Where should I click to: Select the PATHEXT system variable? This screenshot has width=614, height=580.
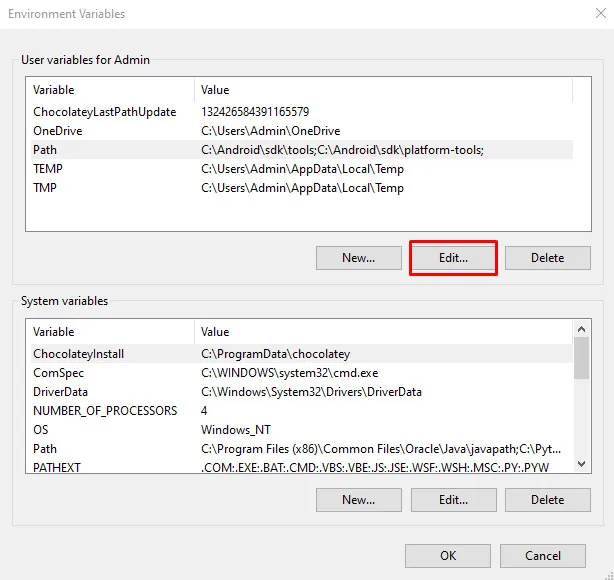point(57,467)
